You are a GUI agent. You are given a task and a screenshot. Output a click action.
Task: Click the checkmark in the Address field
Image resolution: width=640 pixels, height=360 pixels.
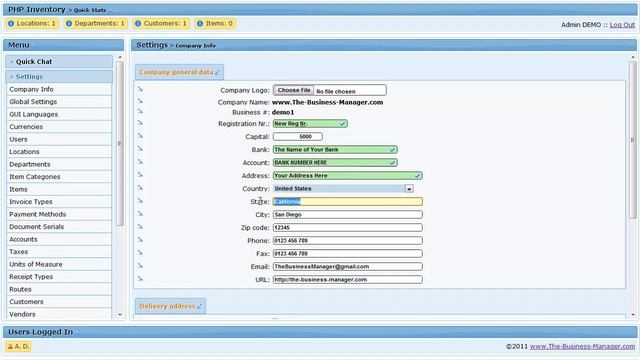click(417, 176)
